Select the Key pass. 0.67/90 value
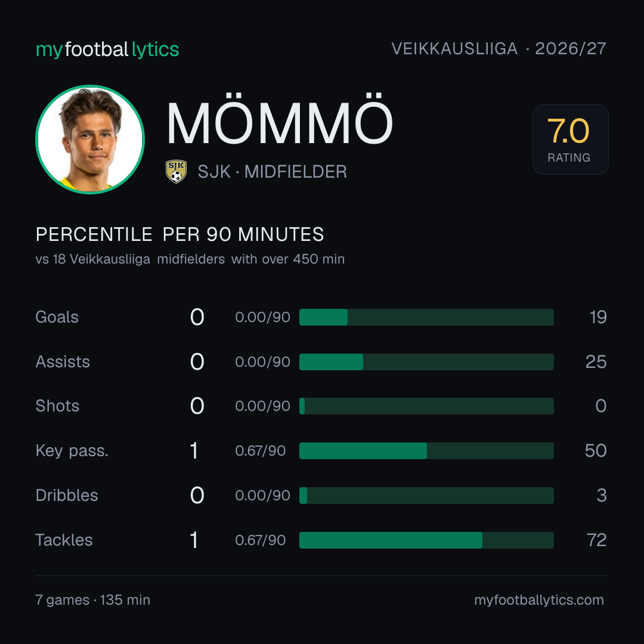The image size is (644, 644). click(261, 451)
